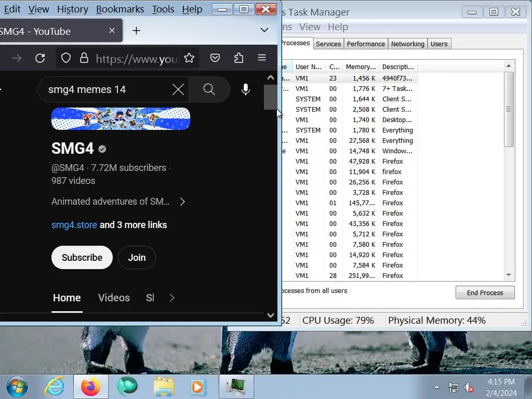Sort processes by CPU column header
532x399 pixels.
[334, 67]
